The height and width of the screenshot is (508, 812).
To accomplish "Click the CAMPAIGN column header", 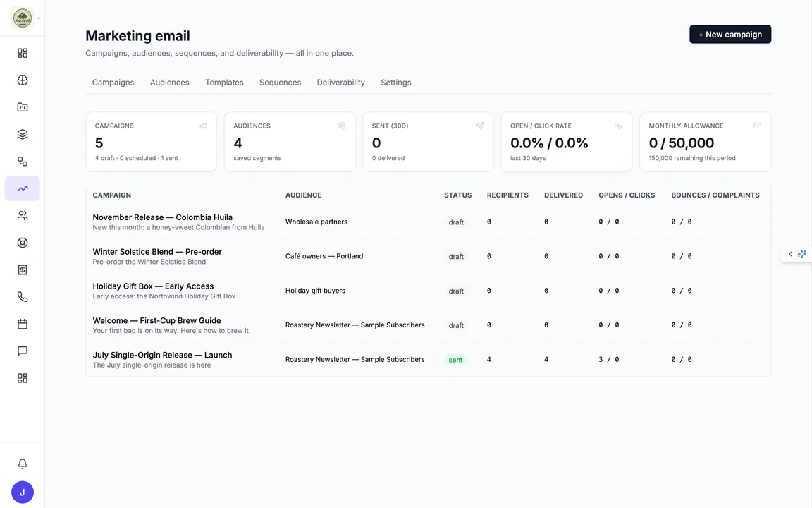I will point(112,195).
